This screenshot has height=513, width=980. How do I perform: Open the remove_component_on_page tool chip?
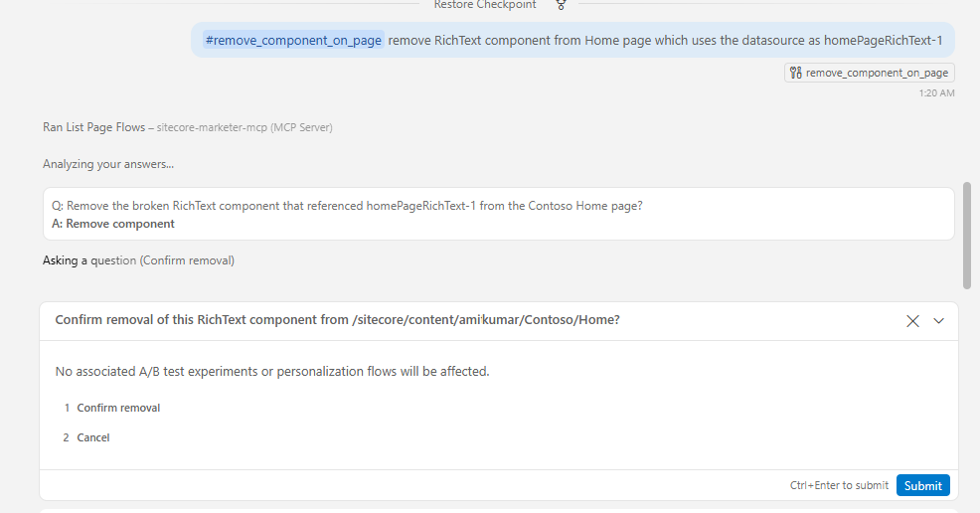[x=870, y=73]
